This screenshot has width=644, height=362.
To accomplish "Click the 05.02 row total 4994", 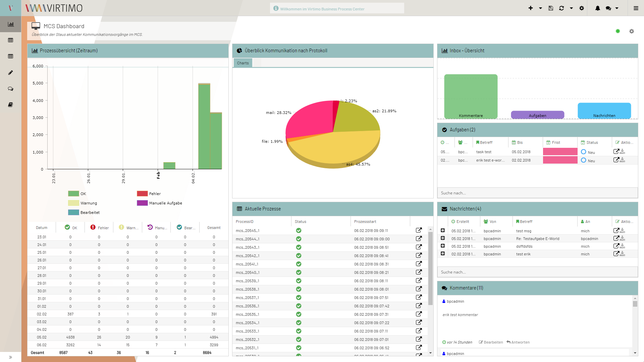I will pos(214,337).
